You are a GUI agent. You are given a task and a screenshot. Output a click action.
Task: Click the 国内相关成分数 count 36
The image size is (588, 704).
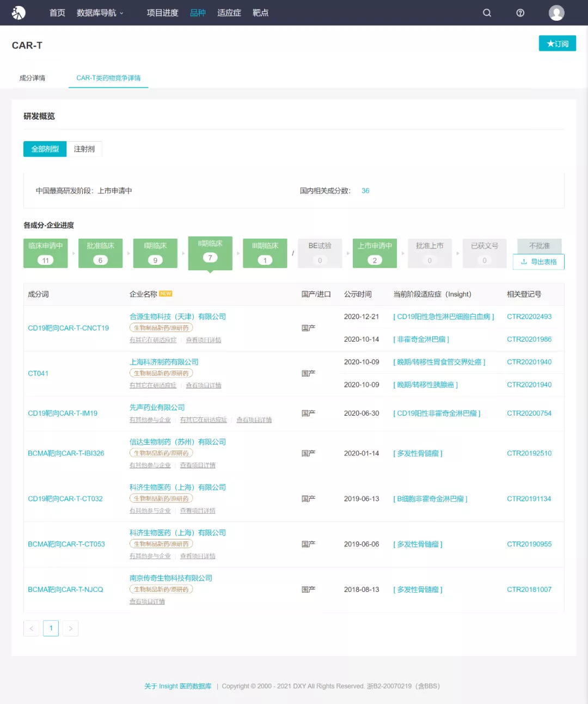(x=365, y=191)
